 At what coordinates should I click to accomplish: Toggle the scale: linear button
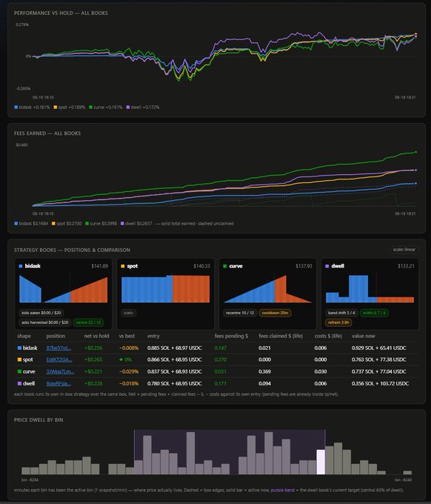pyautogui.click(x=404, y=250)
